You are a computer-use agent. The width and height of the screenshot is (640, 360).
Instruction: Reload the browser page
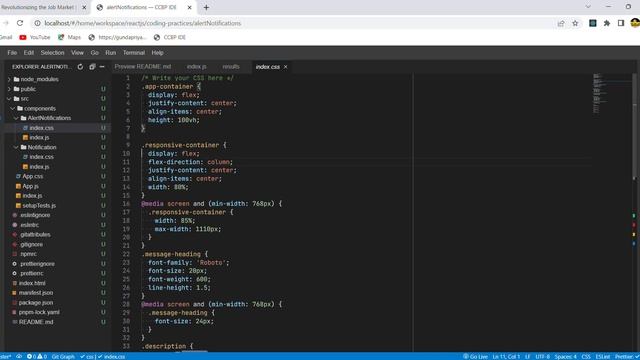[x=20, y=23]
